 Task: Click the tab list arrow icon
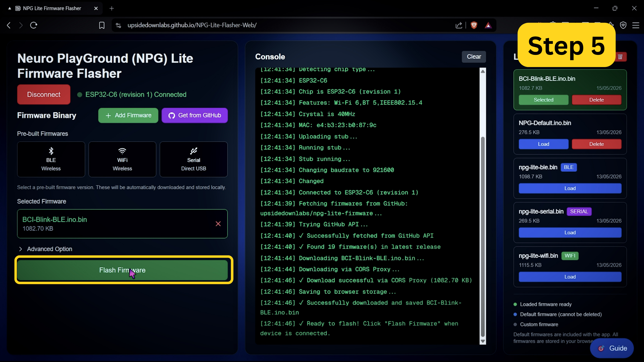pos(9,8)
